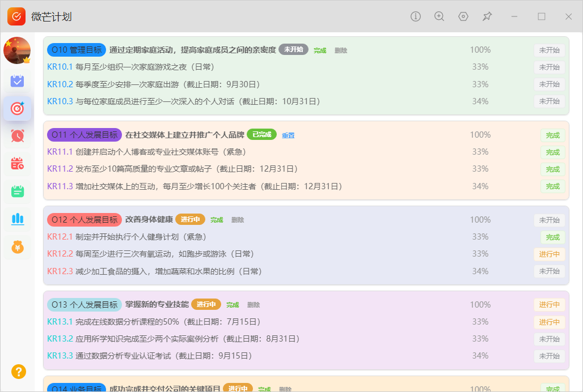Click the 100% weight value of O12
This screenshot has height=392, width=583.
480,220
